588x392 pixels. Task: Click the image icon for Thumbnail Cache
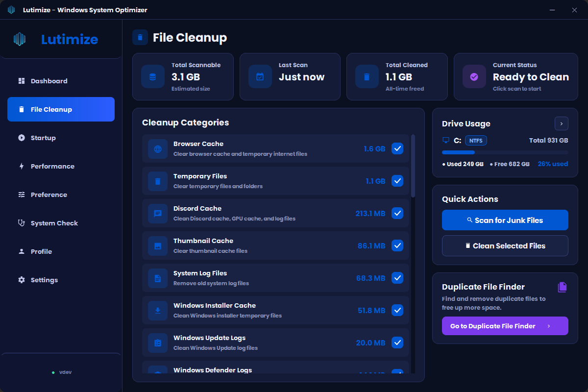tap(158, 246)
